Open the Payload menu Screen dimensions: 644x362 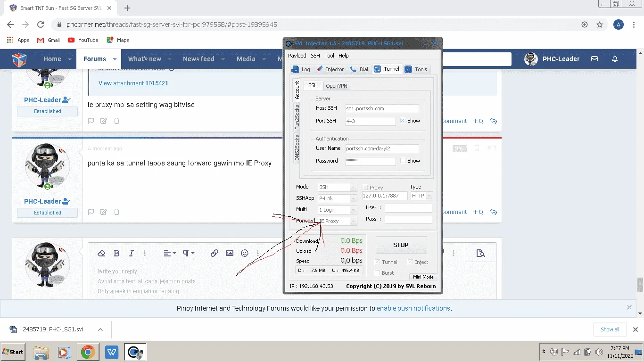coord(297,56)
